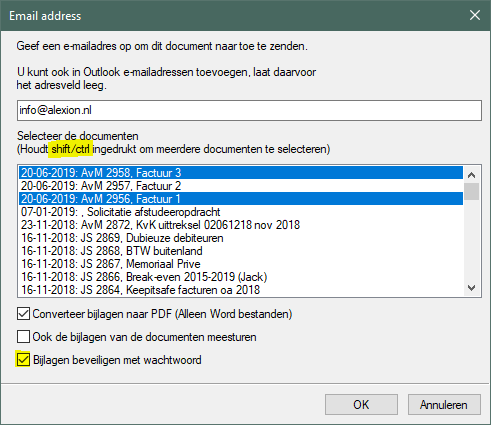Uncheck Converteer bijlagen naar PDF
491x425 pixels.
(23, 314)
